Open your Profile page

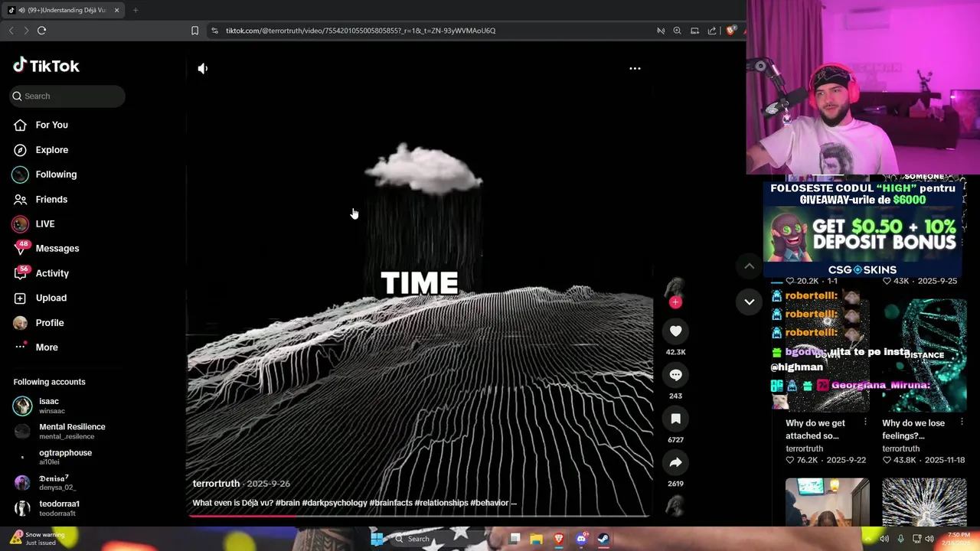(49, 323)
